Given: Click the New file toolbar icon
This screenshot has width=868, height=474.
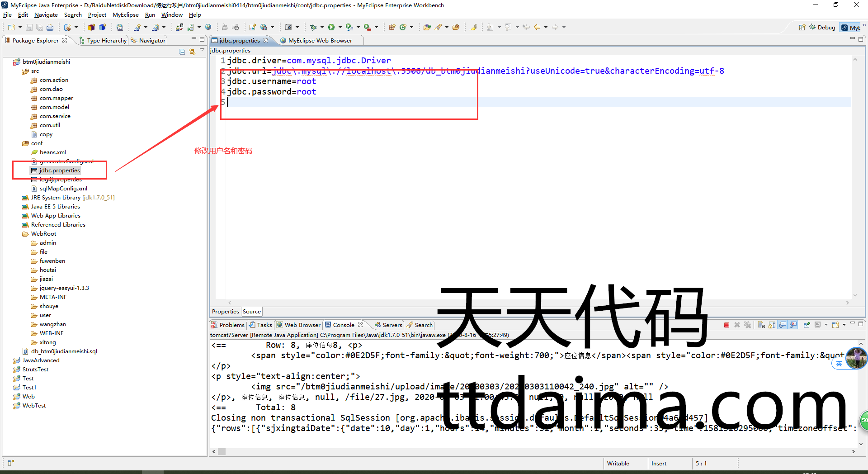Looking at the screenshot, I should tap(11, 27).
